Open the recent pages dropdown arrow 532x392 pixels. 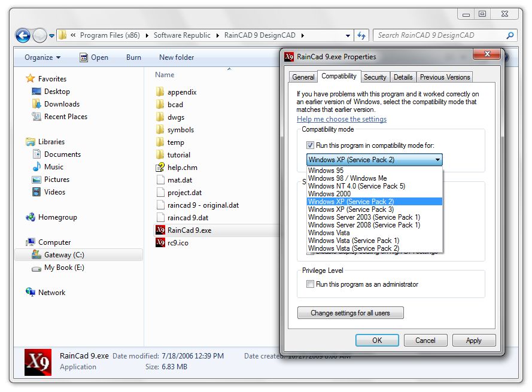tap(51, 35)
